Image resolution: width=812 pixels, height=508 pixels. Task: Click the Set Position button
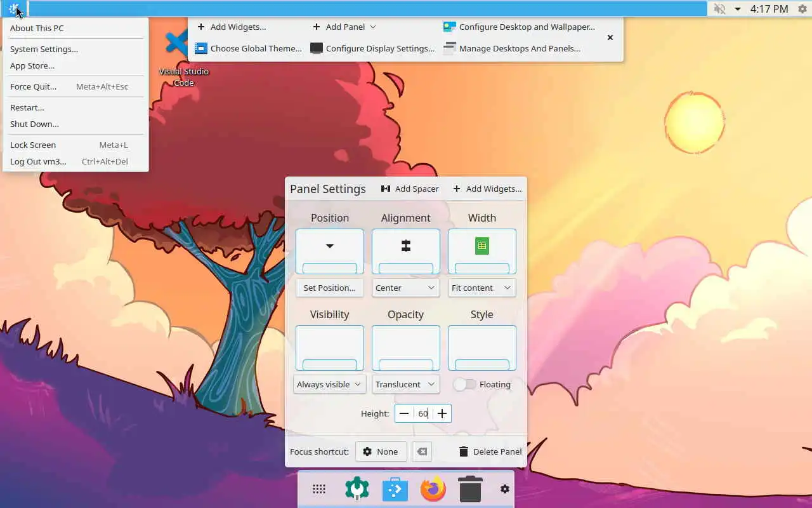330,288
